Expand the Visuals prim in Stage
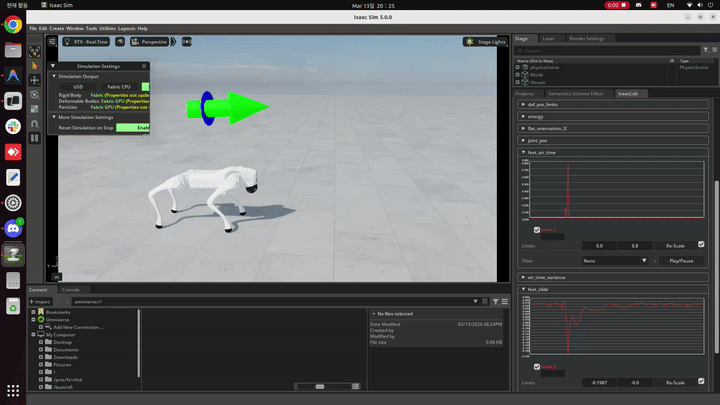 point(518,83)
